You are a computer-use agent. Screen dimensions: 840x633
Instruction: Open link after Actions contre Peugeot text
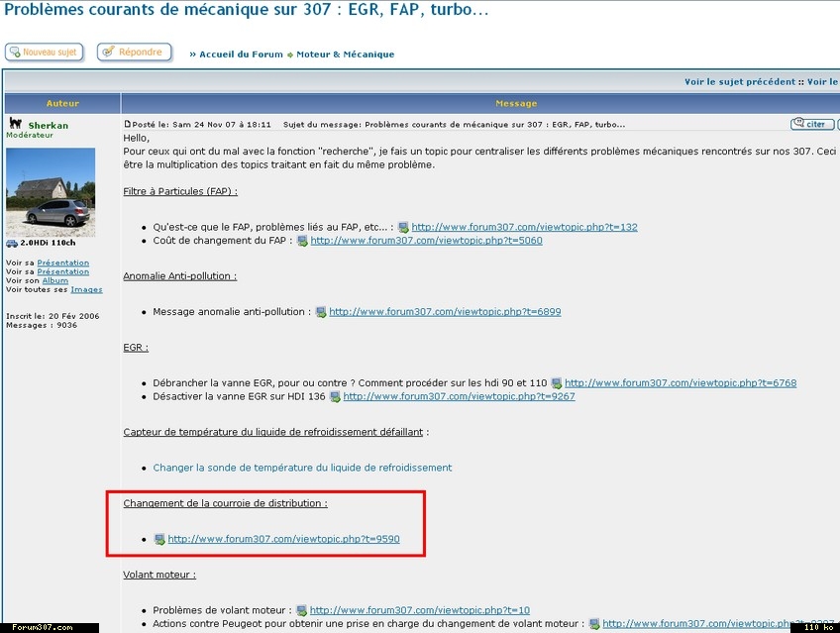(718, 623)
